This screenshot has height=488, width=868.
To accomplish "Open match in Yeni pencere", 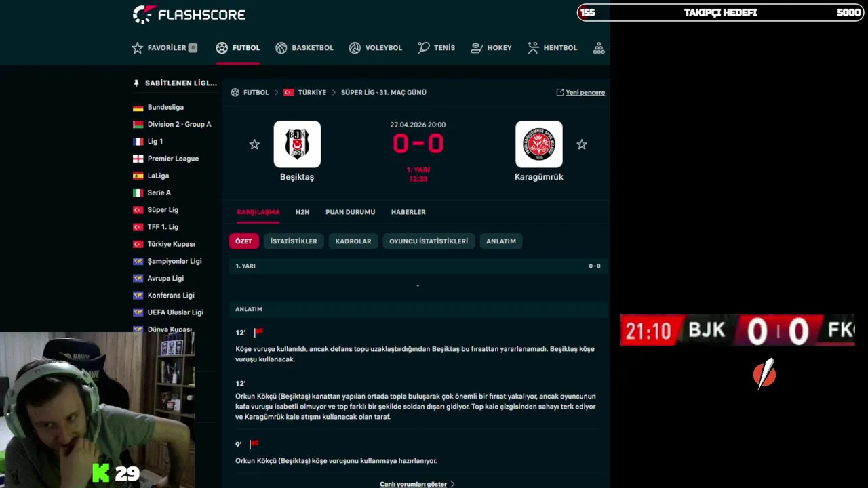I will coord(580,92).
